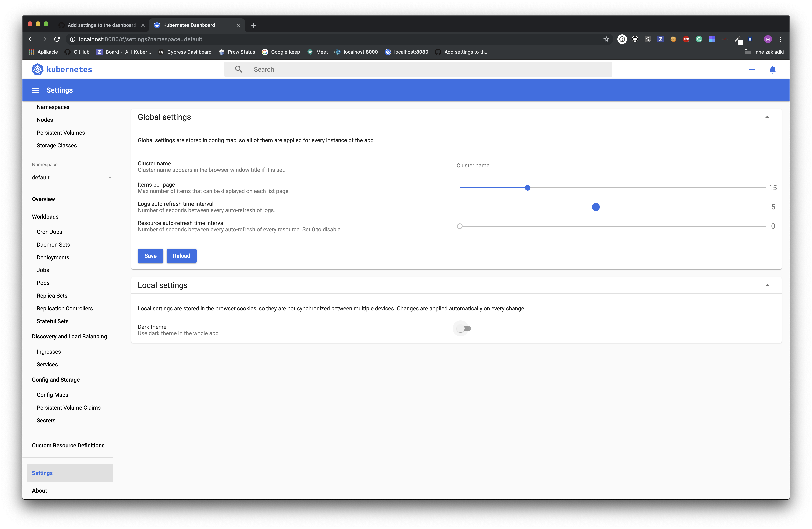The height and width of the screenshot is (529, 812).
Task: Adjust the Items per page slider
Action: click(x=527, y=187)
